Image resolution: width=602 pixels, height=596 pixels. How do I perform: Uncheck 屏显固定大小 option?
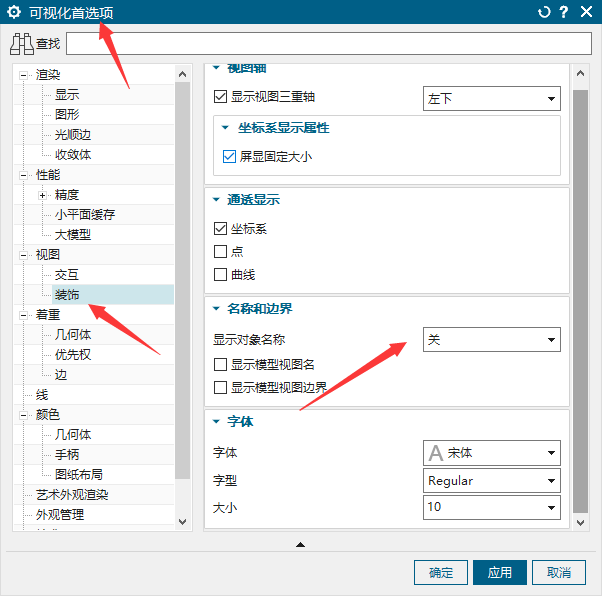click(x=229, y=157)
